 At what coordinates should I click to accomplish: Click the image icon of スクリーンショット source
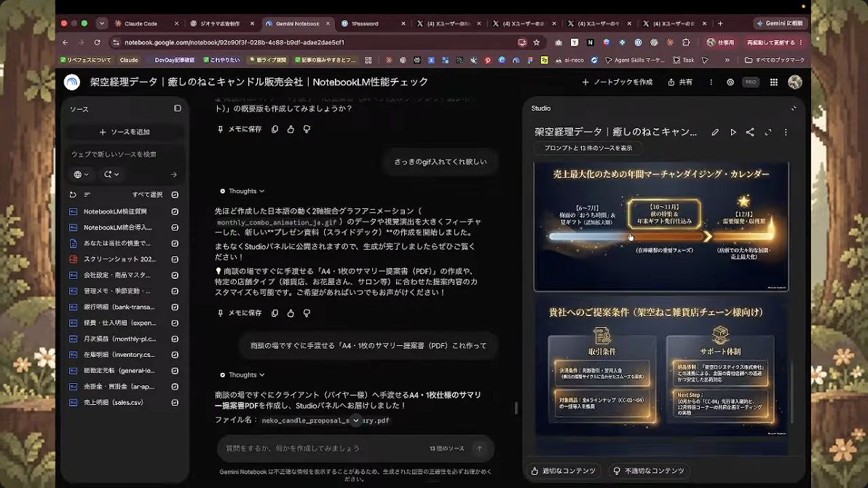pyautogui.click(x=73, y=259)
